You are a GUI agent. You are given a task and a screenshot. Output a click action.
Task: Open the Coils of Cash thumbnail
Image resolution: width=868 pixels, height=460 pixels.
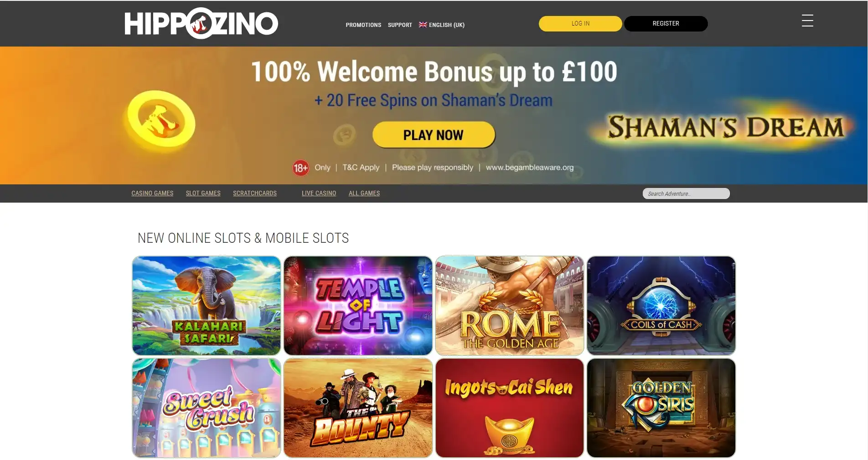coord(661,305)
